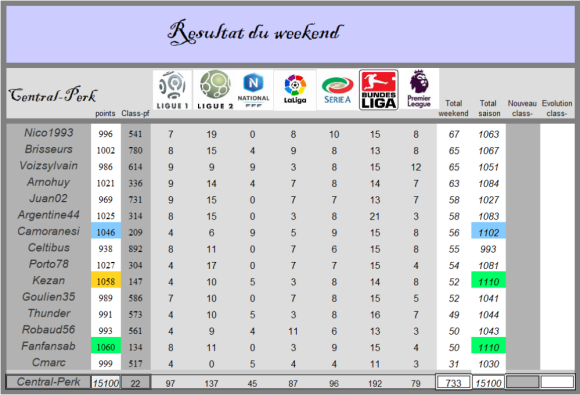This screenshot has height=395, width=580.
Task: Click the Bundesliga league logo
Action: point(379,90)
